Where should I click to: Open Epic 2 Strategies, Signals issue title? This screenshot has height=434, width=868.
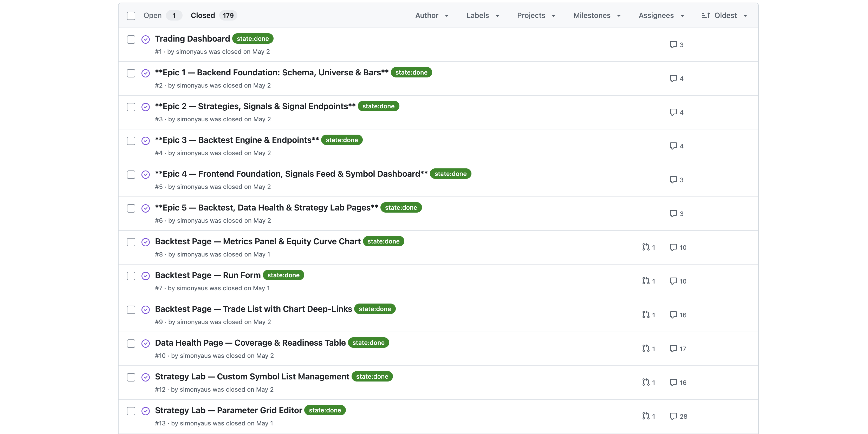tap(255, 106)
